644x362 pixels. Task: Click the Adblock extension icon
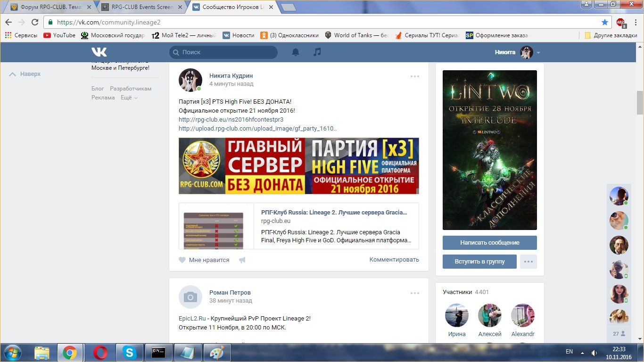[x=621, y=22]
